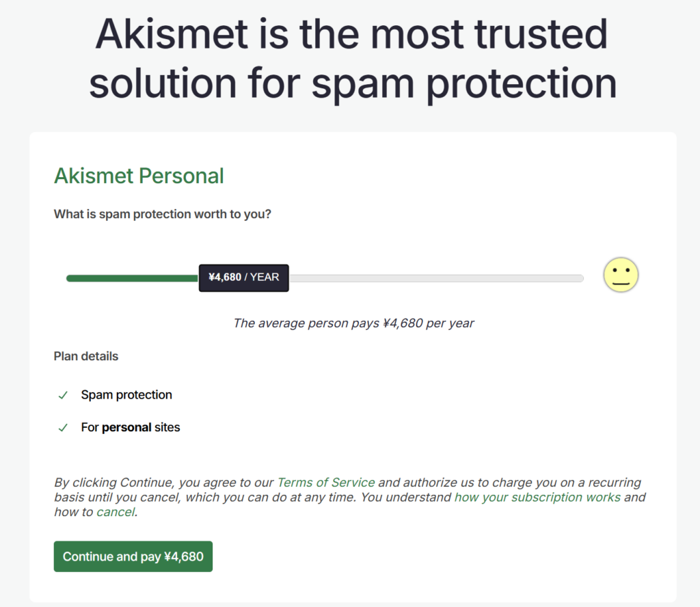Open the 'how your subscription works' link

coord(537,497)
